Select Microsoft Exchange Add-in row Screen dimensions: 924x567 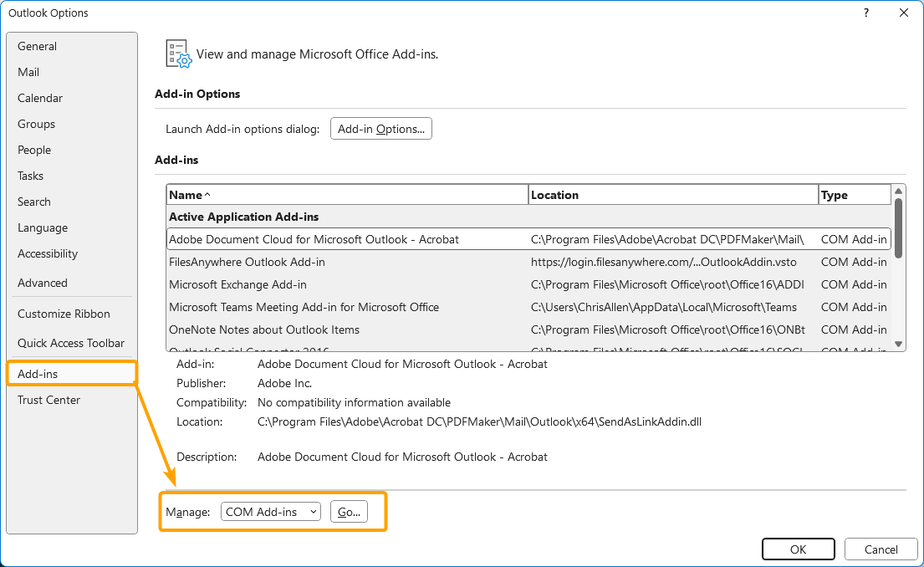(x=528, y=284)
